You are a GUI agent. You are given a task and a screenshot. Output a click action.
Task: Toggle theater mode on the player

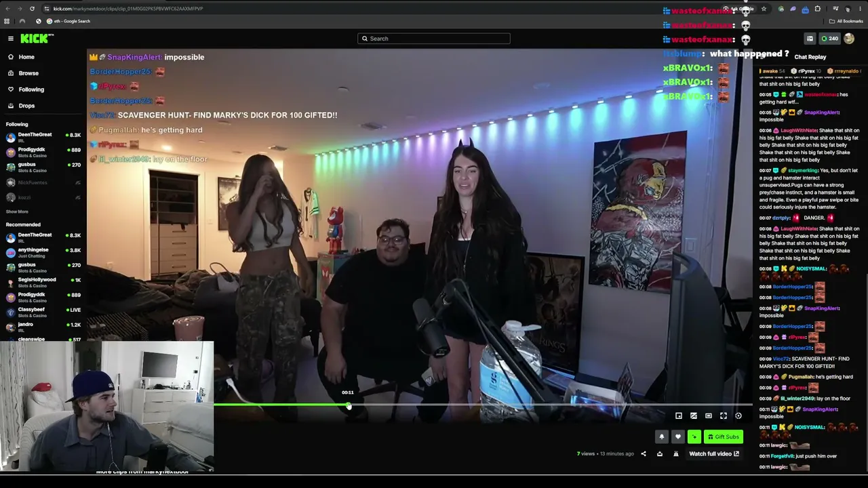point(709,416)
